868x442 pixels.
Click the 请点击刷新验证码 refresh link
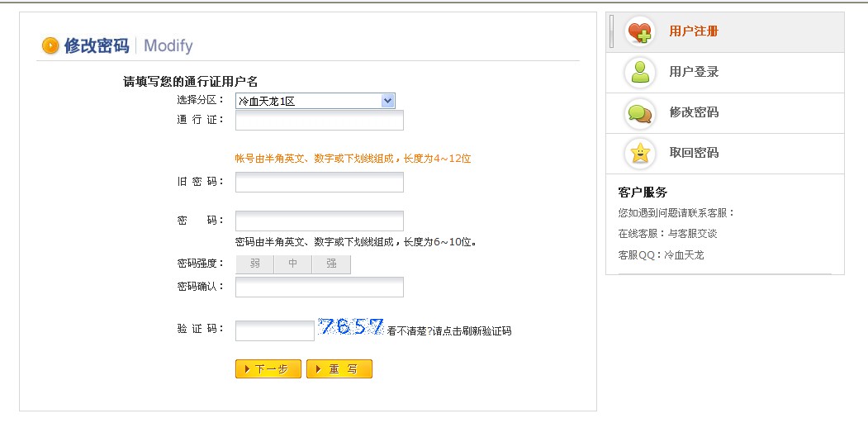(x=472, y=331)
